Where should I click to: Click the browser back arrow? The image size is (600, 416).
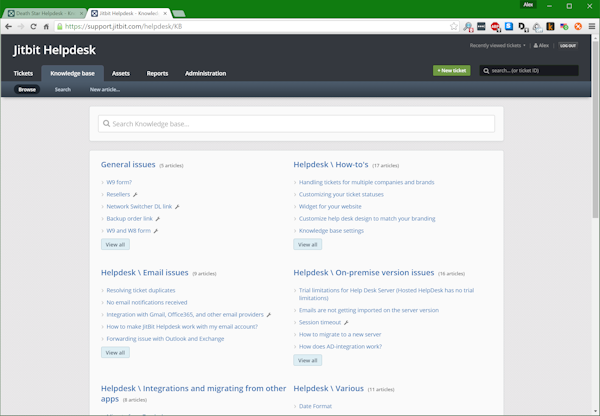pos(8,26)
